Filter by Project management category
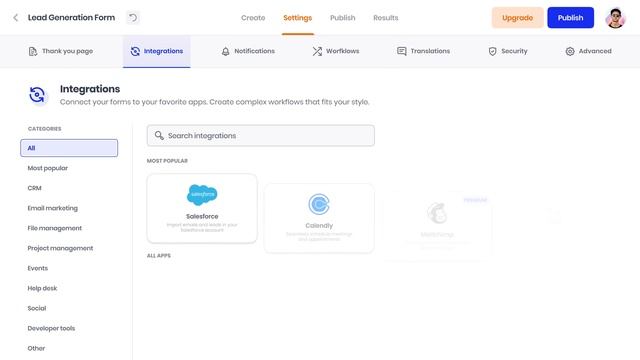Image resolution: width=640 pixels, height=360 pixels. 60,248
